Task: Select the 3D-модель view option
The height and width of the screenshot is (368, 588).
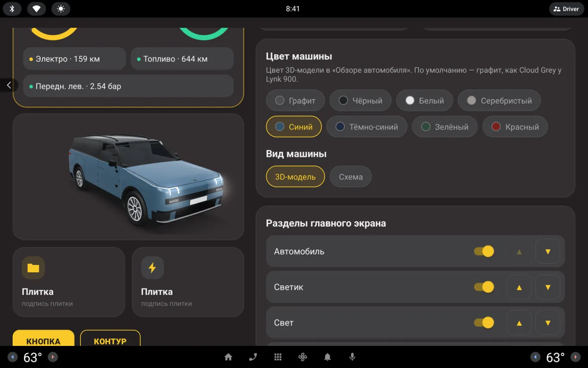Action: [295, 177]
